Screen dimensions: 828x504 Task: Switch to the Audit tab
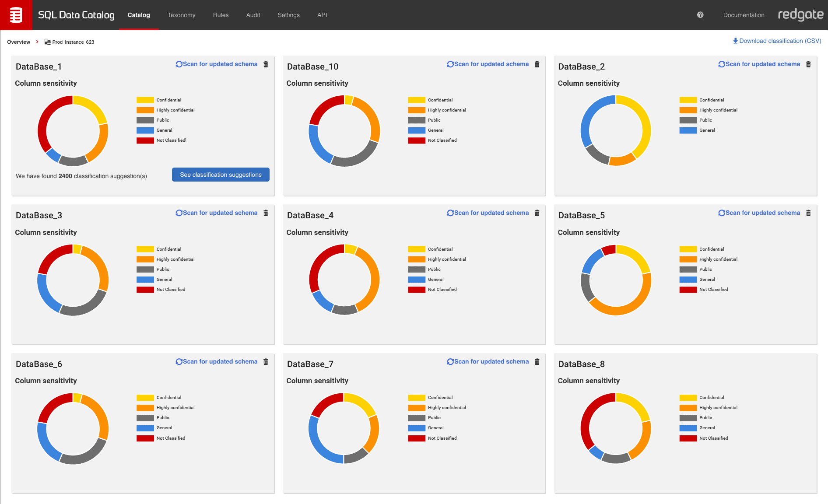[x=253, y=14]
